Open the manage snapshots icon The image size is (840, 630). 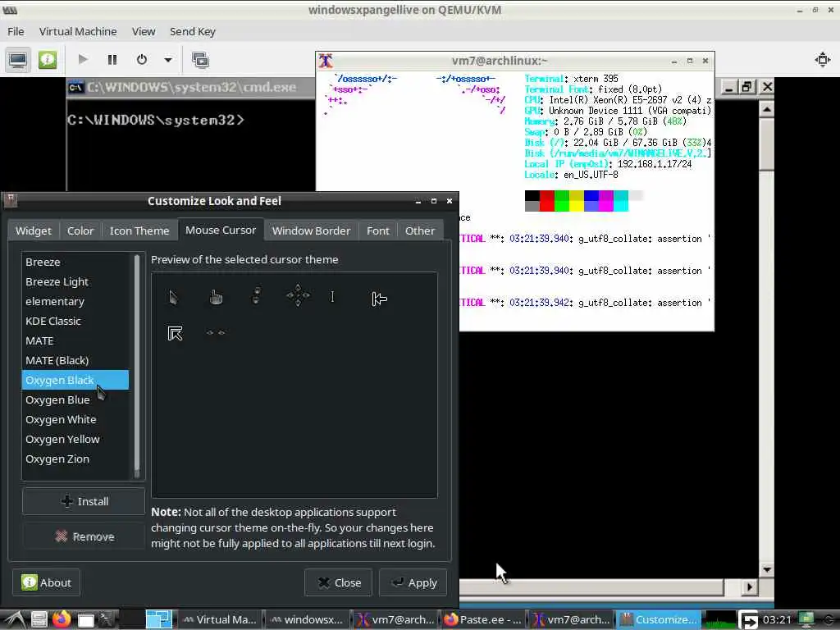[x=200, y=59]
